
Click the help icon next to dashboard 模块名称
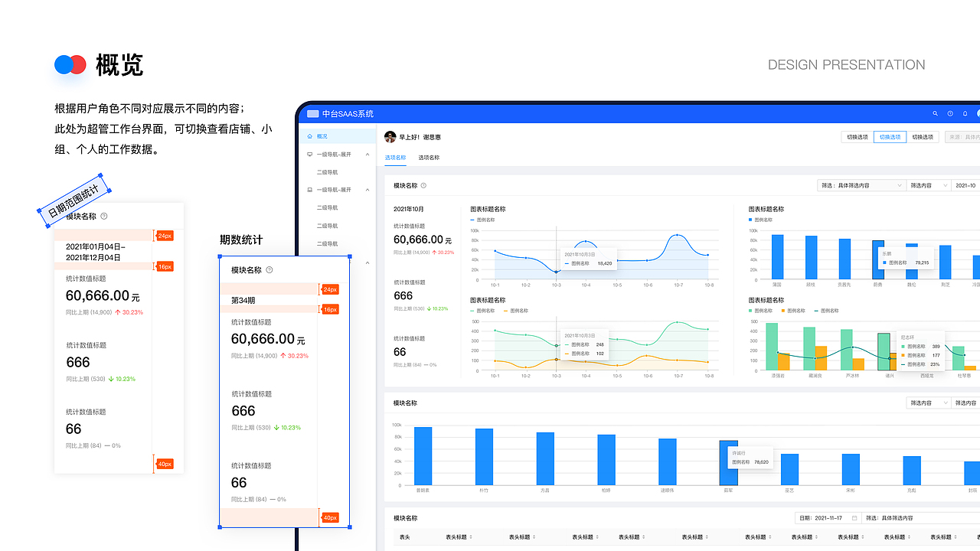(423, 185)
